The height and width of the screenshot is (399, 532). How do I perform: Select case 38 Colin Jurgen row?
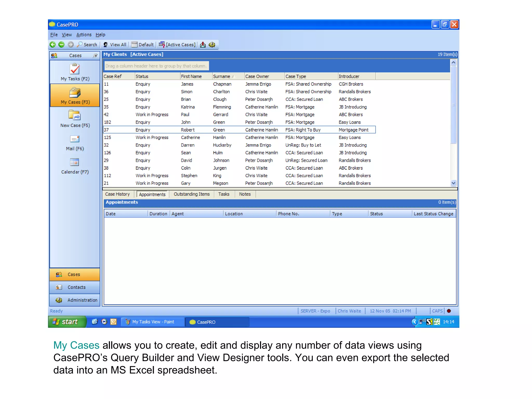coord(239,168)
